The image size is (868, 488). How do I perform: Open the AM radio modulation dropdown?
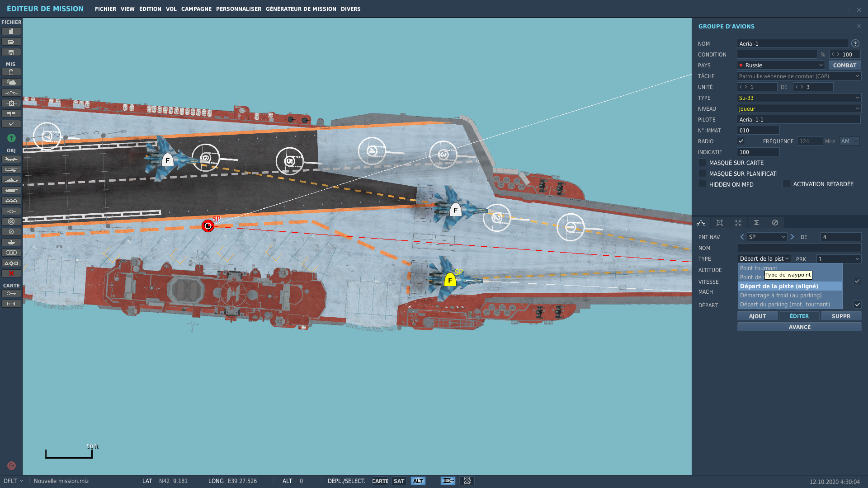(849, 141)
